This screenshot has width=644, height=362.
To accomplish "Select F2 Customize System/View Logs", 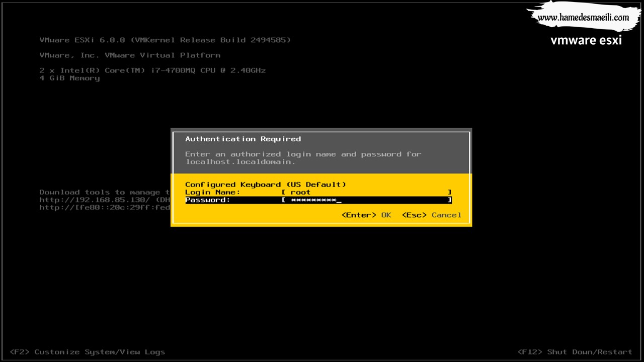I will 88,352.
